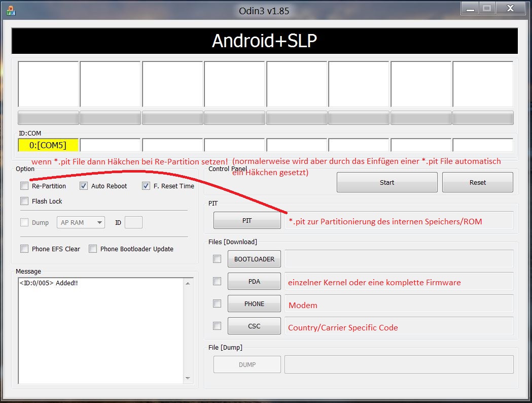Click the PDA file button
Screen dimensions: 532x403
pyautogui.click(x=254, y=282)
